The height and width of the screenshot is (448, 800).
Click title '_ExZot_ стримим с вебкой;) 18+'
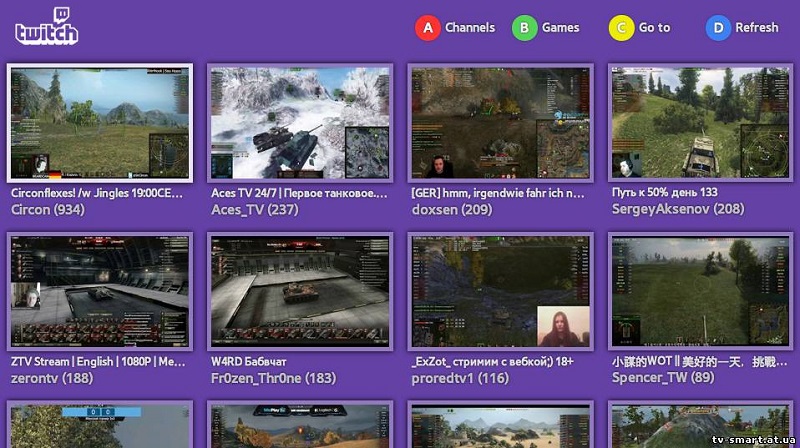click(x=492, y=362)
